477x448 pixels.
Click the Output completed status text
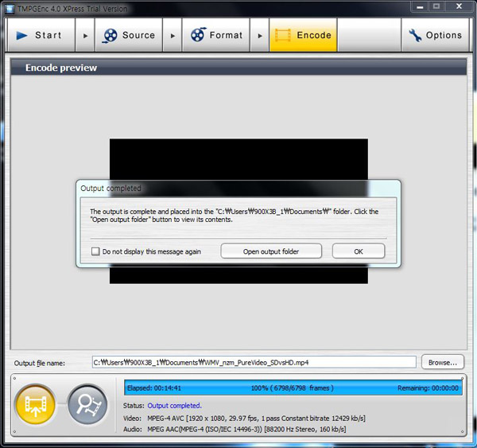coord(175,406)
